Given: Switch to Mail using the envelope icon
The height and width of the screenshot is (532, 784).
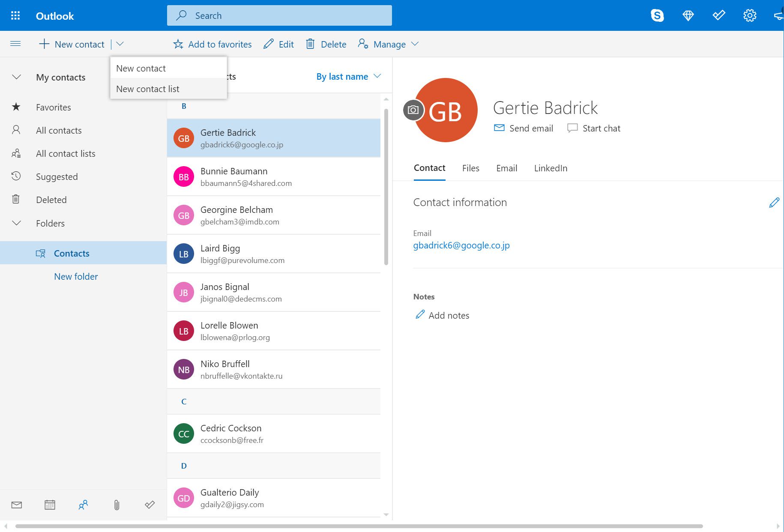Looking at the screenshot, I should pyautogui.click(x=17, y=505).
